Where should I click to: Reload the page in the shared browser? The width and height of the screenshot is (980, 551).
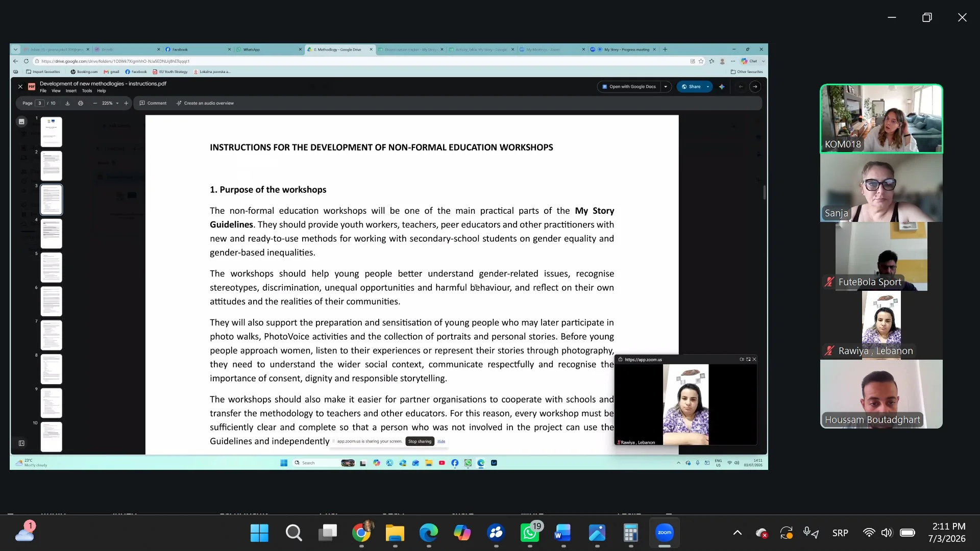pyautogui.click(x=26, y=61)
